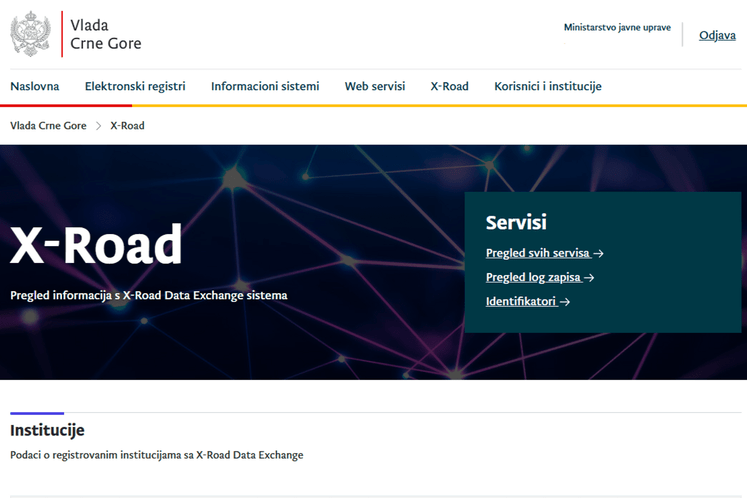Image resolution: width=747 pixels, height=498 pixels.
Task: Click the breadcrumb chevron separator
Action: click(98, 126)
